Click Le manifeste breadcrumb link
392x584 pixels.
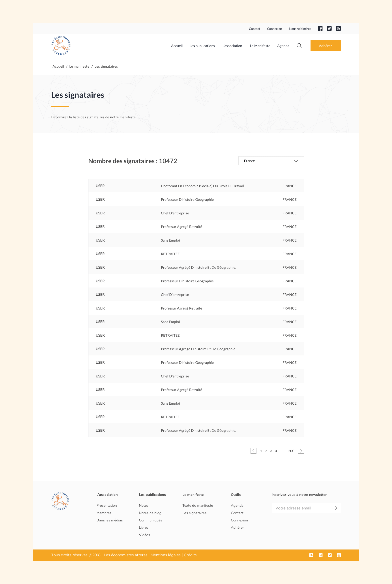(x=79, y=67)
